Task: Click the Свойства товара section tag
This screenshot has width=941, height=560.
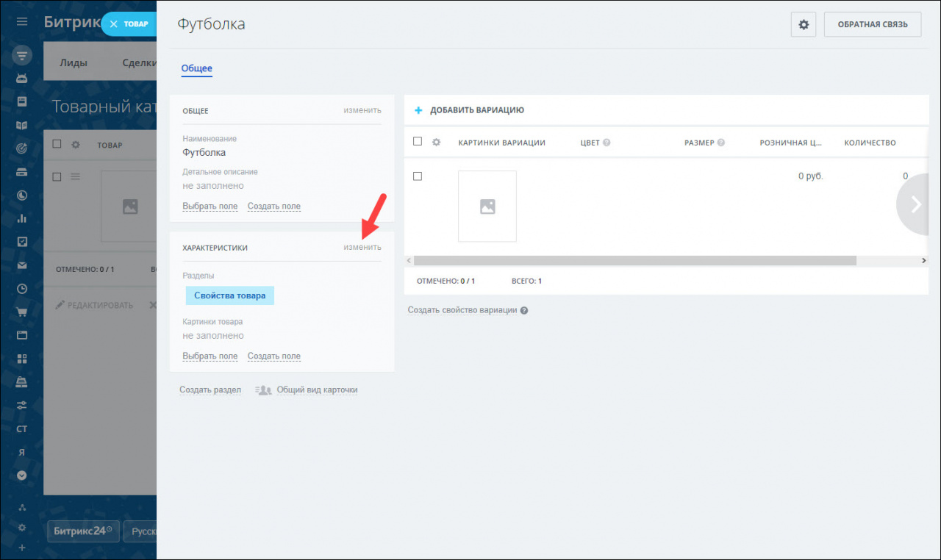Action: pos(230,295)
